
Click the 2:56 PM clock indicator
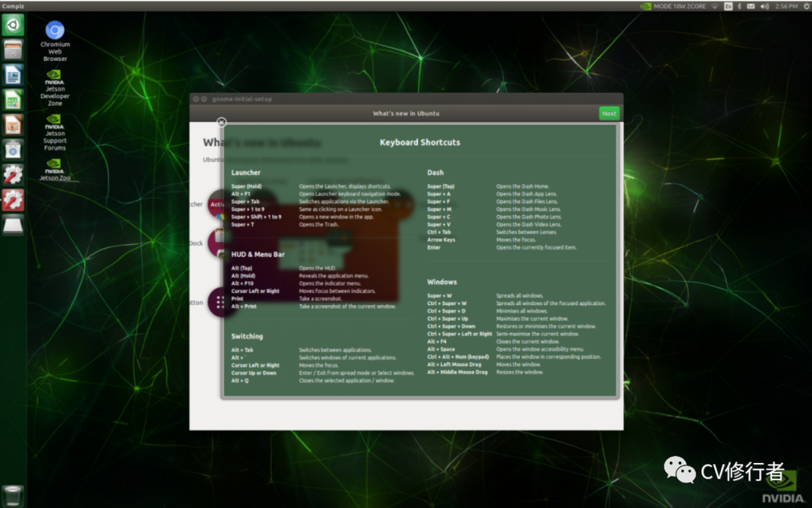point(786,6)
